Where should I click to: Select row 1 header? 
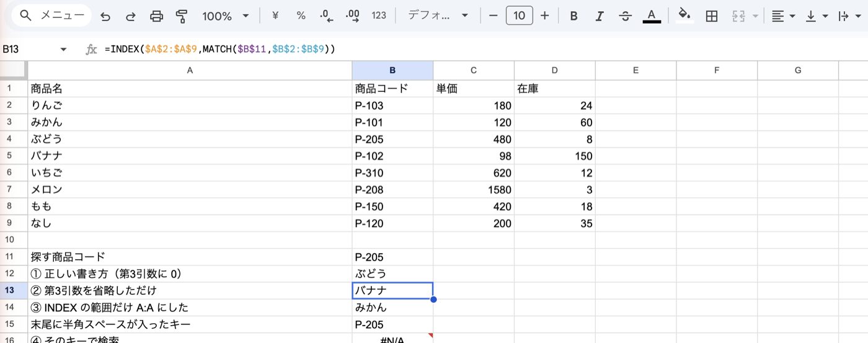(x=14, y=89)
